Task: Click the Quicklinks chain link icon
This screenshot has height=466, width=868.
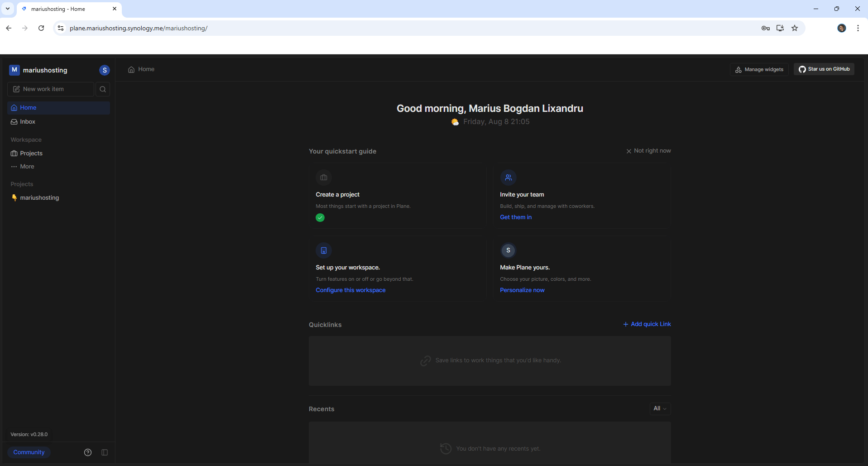Action: pos(425,360)
